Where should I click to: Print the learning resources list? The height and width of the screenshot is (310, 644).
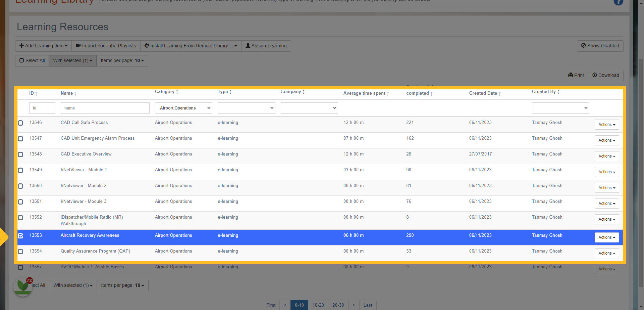click(x=576, y=75)
